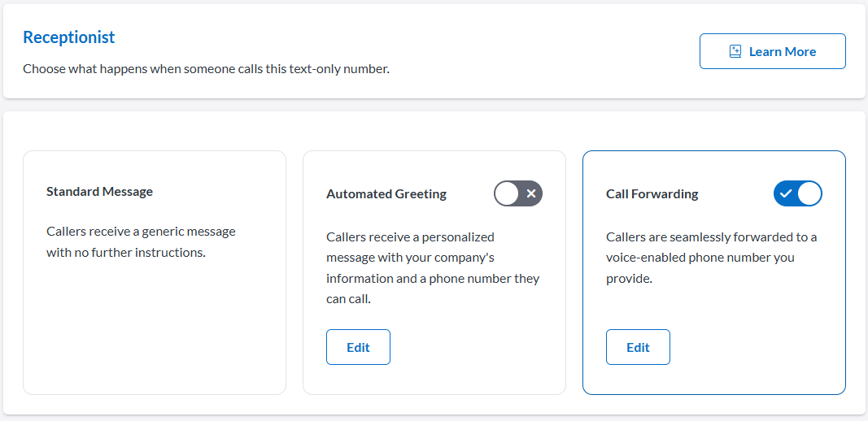Edit the Automated Greeting settings
The height and width of the screenshot is (421, 868).
(358, 347)
